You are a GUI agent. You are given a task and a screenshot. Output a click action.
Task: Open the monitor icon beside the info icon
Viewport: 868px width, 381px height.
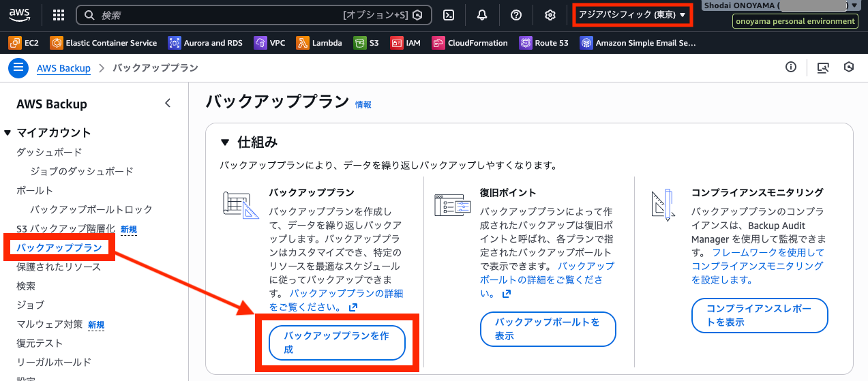tap(823, 67)
